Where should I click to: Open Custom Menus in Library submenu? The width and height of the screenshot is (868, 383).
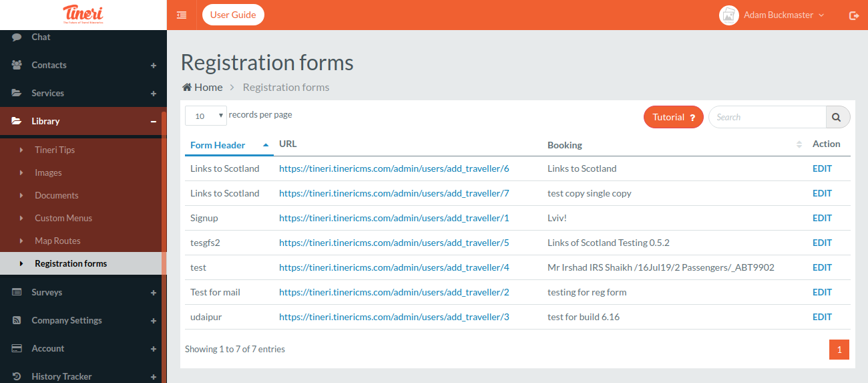pos(63,218)
